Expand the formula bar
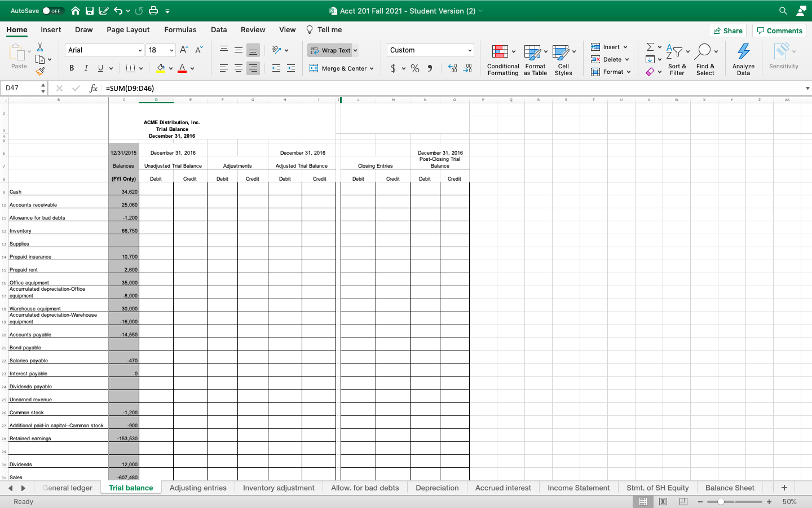 click(x=807, y=88)
